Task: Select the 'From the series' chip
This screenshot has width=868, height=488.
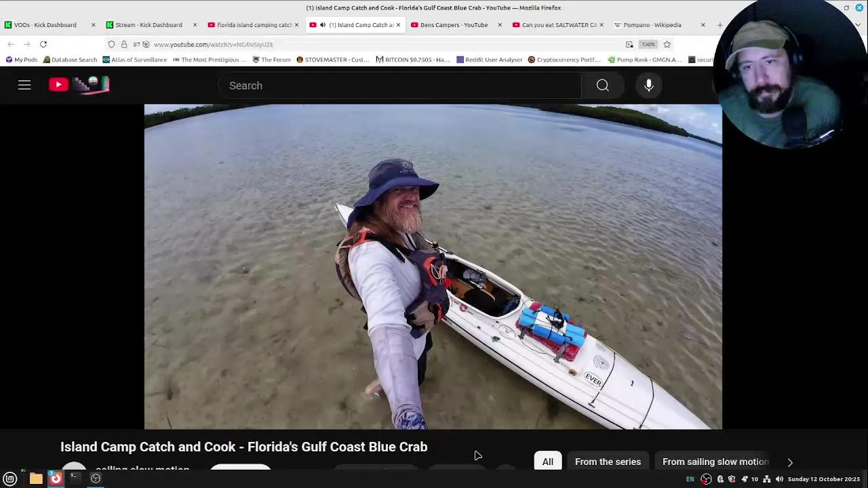Action: click(x=608, y=462)
